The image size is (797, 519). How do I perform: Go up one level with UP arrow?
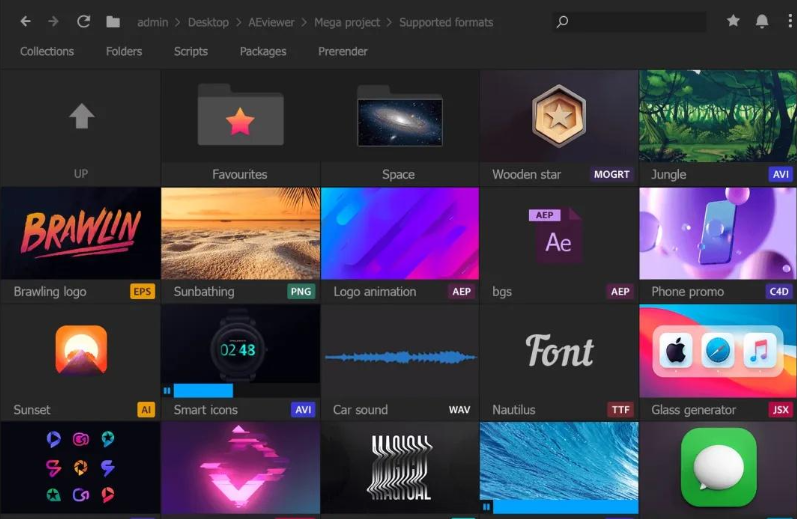[x=81, y=118]
